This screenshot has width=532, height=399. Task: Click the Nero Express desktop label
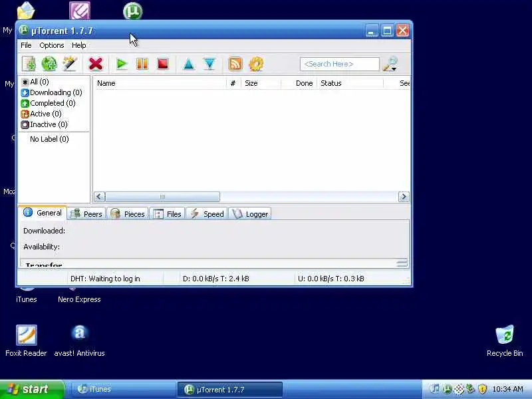(x=79, y=300)
